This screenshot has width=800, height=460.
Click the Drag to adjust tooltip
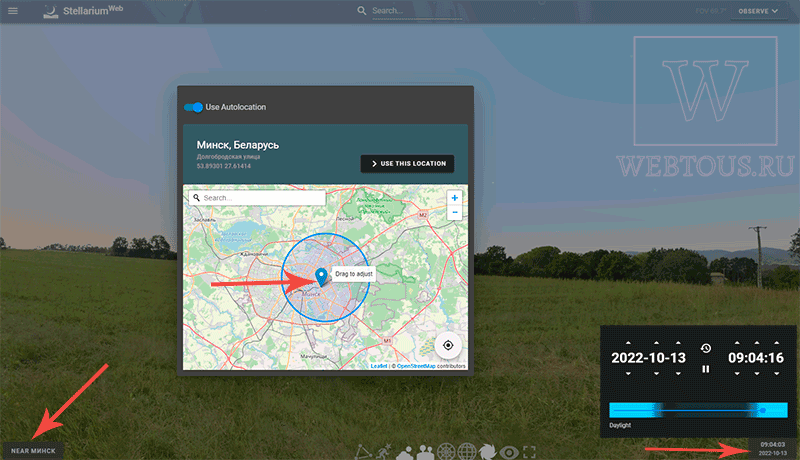pyautogui.click(x=354, y=274)
